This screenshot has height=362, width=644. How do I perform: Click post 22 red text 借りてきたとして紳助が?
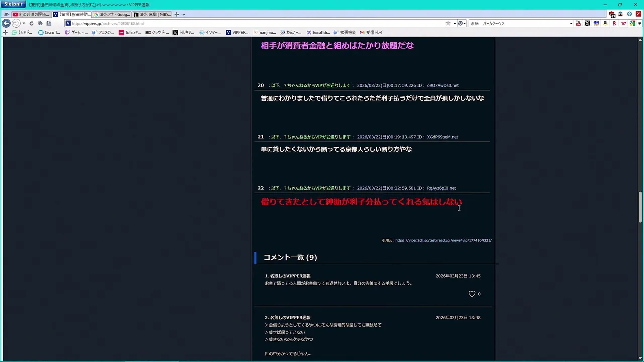pos(361,202)
